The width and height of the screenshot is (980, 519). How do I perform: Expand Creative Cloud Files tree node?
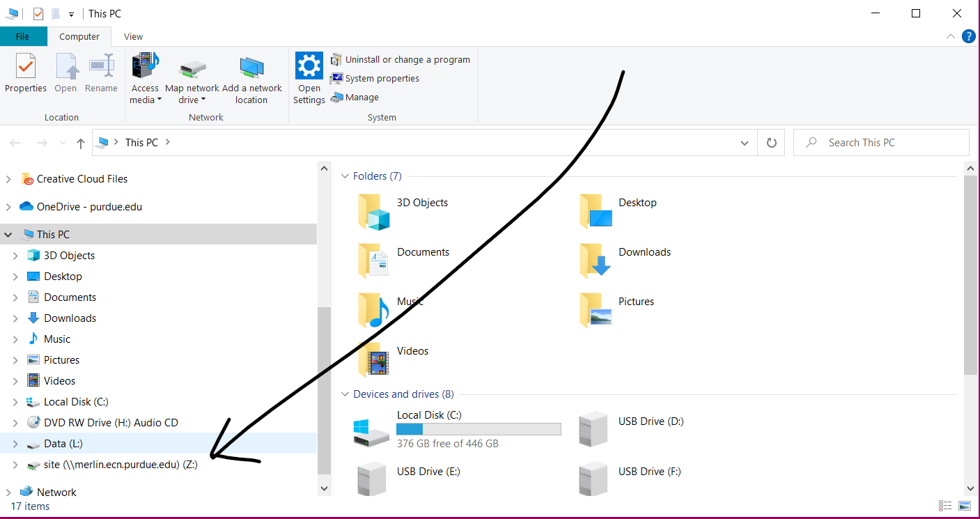tap(8, 179)
